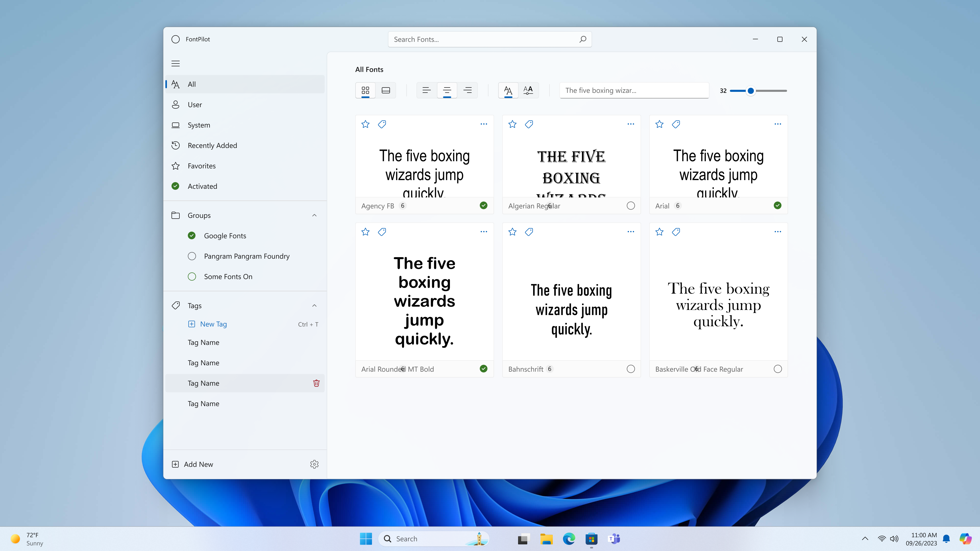This screenshot has height=551, width=980.
Task: Right-align the preview text
Action: click(468, 90)
